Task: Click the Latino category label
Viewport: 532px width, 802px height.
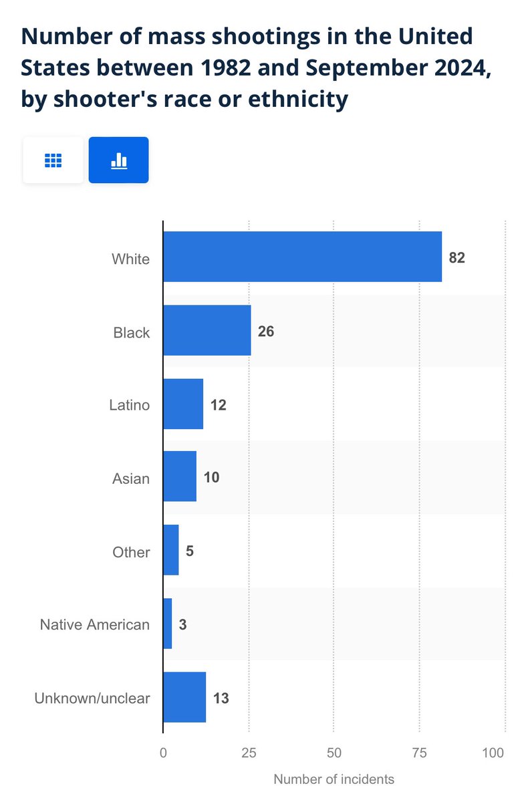Action: click(130, 405)
